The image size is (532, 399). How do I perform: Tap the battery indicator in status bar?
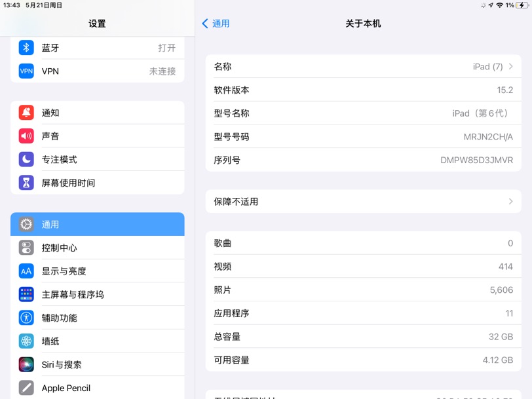pyautogui.click(x=522, y=5)
